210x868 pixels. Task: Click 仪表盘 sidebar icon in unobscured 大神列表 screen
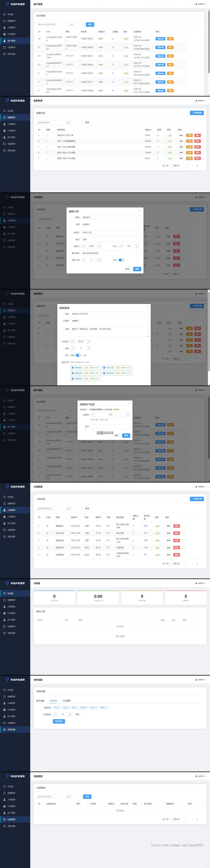coord(4,497)
